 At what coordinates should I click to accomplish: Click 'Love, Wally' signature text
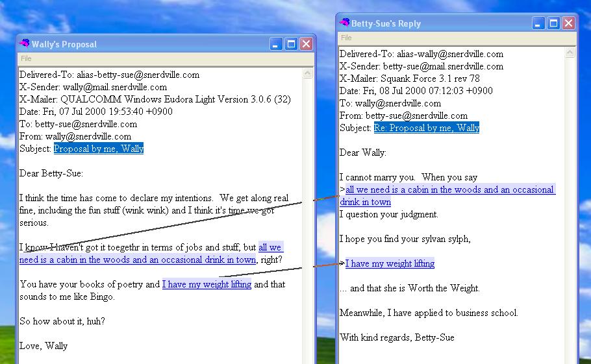tap(44, 346)
